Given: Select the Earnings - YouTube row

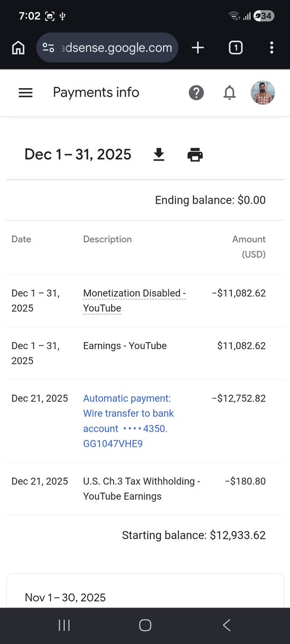Looking at the screenshot, I should point(145,353).
